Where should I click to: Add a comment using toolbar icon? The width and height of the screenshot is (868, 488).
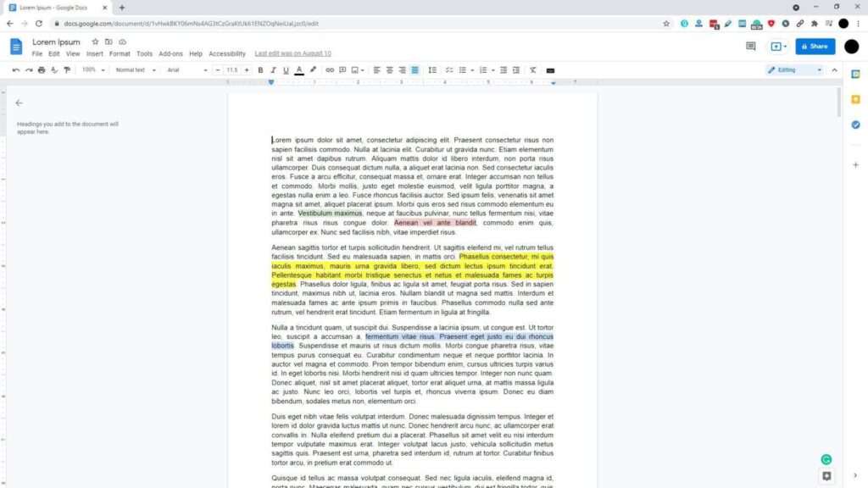coord(342,70)
